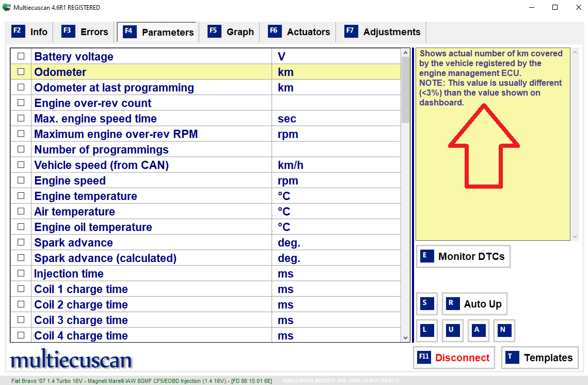Click the U shortcut button
The width and height of the screenshot is (588, 385).
click(452, 330)
